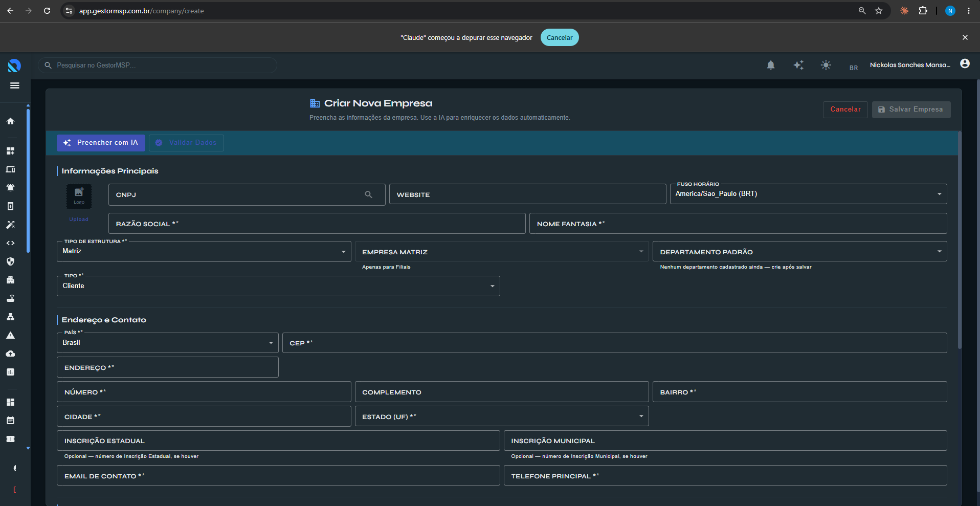Click the Inscrição Estadual field
Screen dimensions: 980x506
pyautogui.click(x=278, y=441)
